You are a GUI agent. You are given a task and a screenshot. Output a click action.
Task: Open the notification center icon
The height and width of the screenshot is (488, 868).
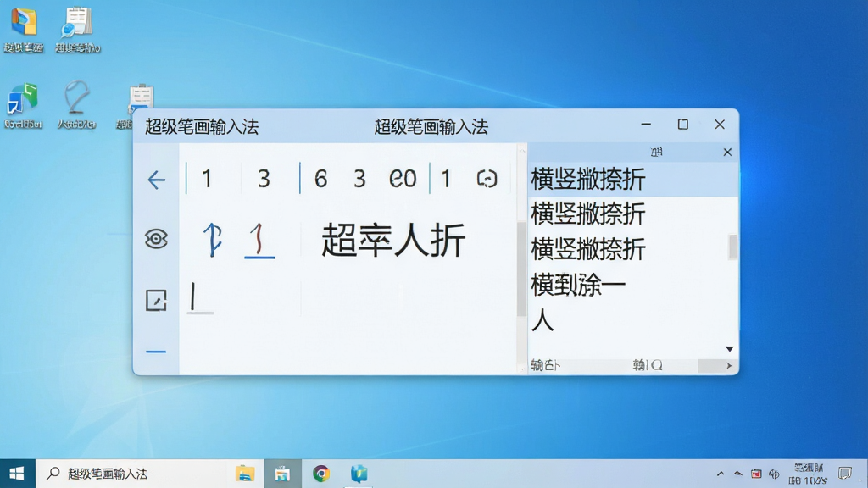845,474
